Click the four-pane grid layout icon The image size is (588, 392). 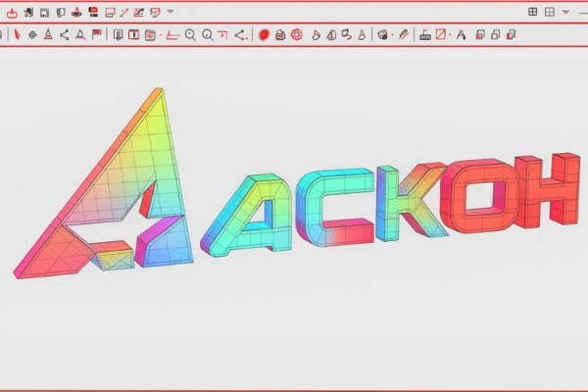(x=532, y=12)
